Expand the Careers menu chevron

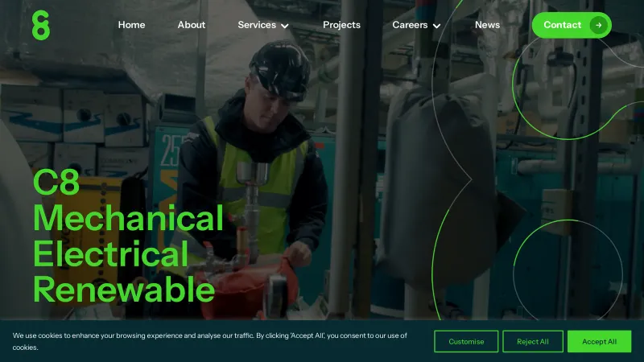[437, 26]
